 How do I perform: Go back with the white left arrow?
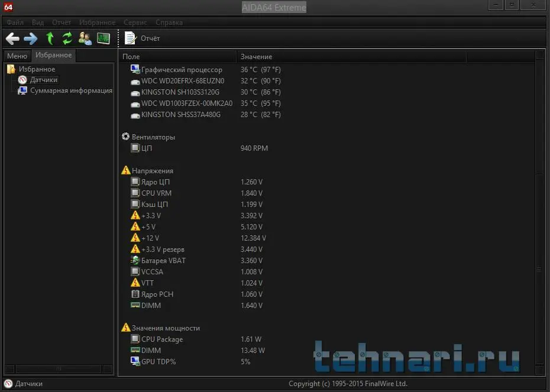point(12,38)
